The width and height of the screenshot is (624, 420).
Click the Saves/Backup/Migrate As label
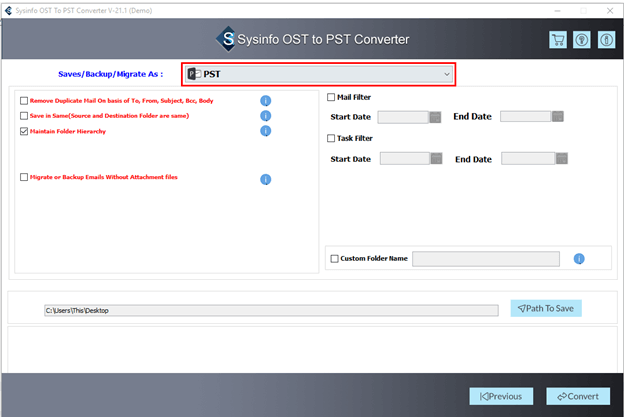coord(111,74)
